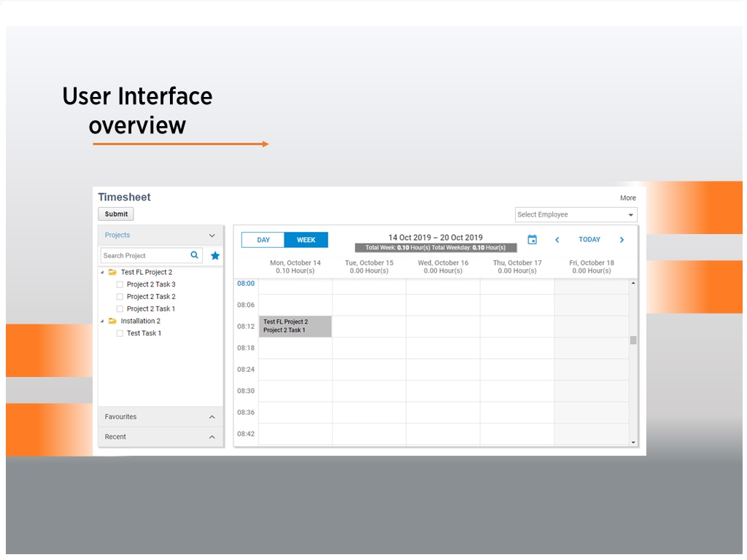Viewport: 747px width, 560px height.
Task: Expand the Favourites section
Action: (212, 417)
